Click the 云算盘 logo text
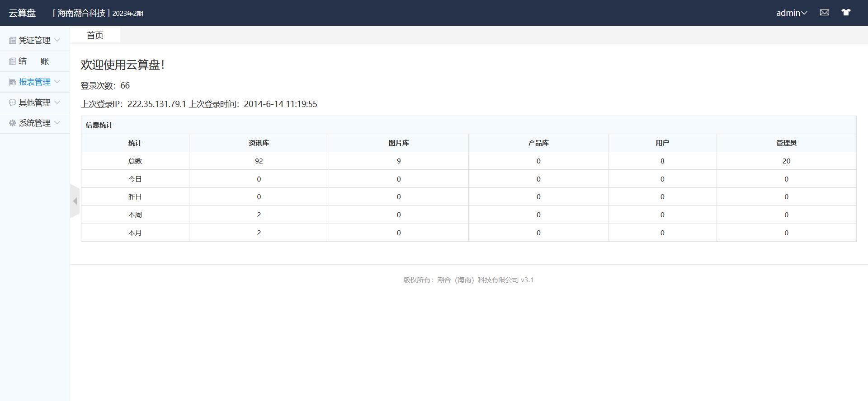Image resolution: width=868 pixels, height=401 pixels. click(x=22, y=13)
